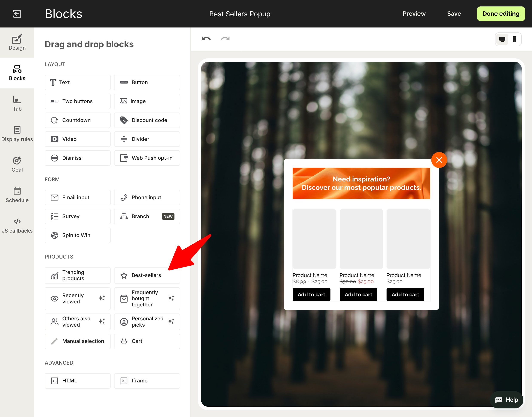Image resolution: width=532 pixels, height=417 pixels.
Task: Click the Preview button
Action: click(x=414, y=14)
